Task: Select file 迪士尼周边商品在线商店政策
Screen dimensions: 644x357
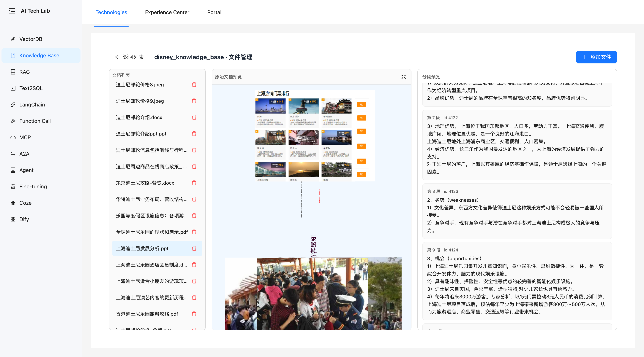Action: 157,167
